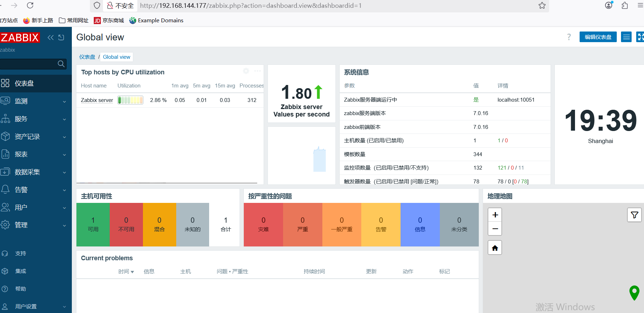This screenshot has height=313, width=644.
Task: Click the 支持 headset icon
Action: pyautogui.click(x=5, y=254)
